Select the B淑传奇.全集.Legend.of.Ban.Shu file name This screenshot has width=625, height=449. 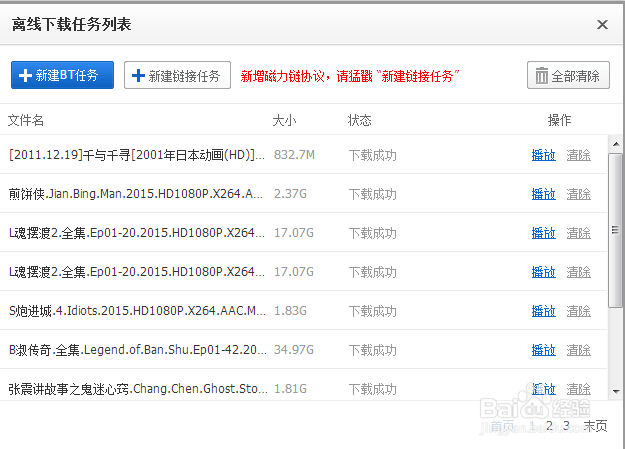138,350
